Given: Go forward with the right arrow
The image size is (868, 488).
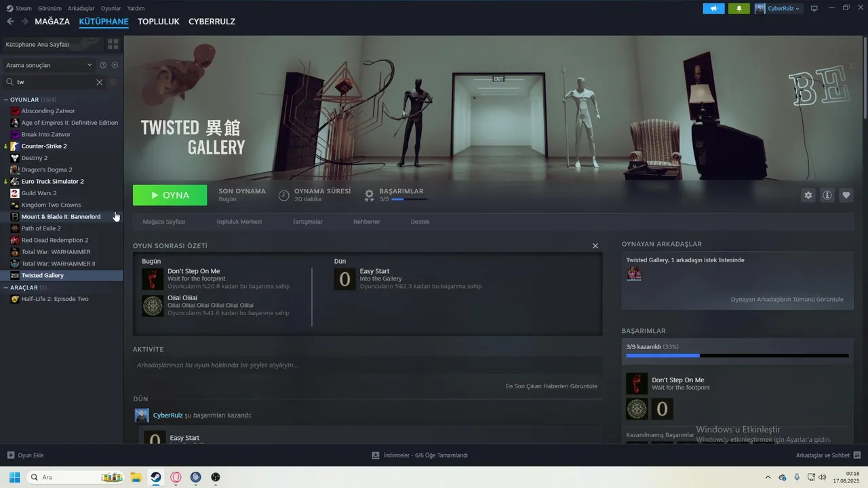Looking at the screenshot, I should [24, 22].
